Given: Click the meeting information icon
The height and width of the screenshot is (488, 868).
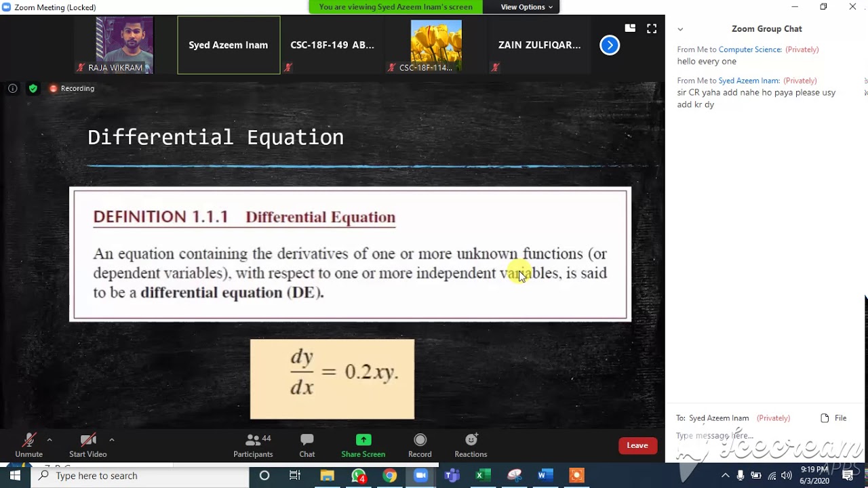Looking at the screenshot, I should pyautogui.click(x=13, y=88).
